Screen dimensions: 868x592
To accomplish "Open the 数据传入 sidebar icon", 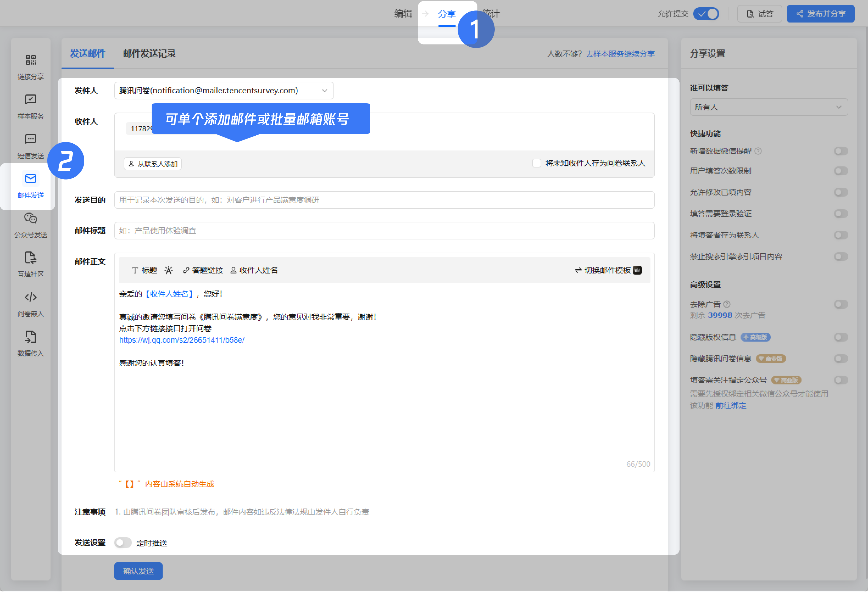I will click(x=30, y=337).
